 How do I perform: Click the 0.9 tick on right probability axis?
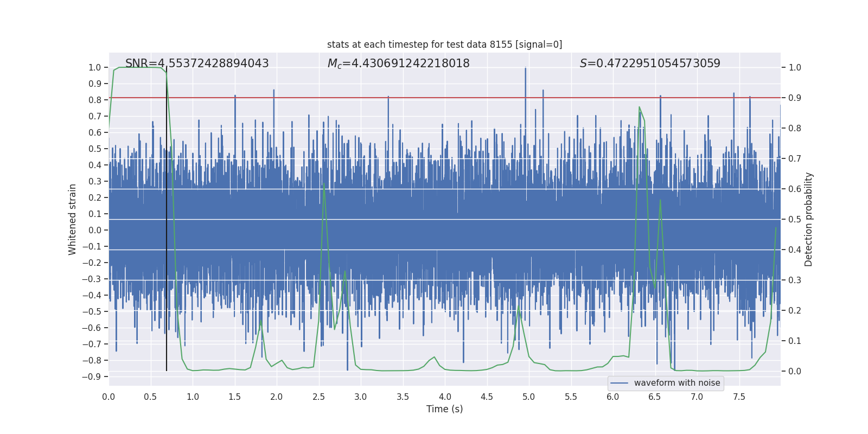point(795,98)
